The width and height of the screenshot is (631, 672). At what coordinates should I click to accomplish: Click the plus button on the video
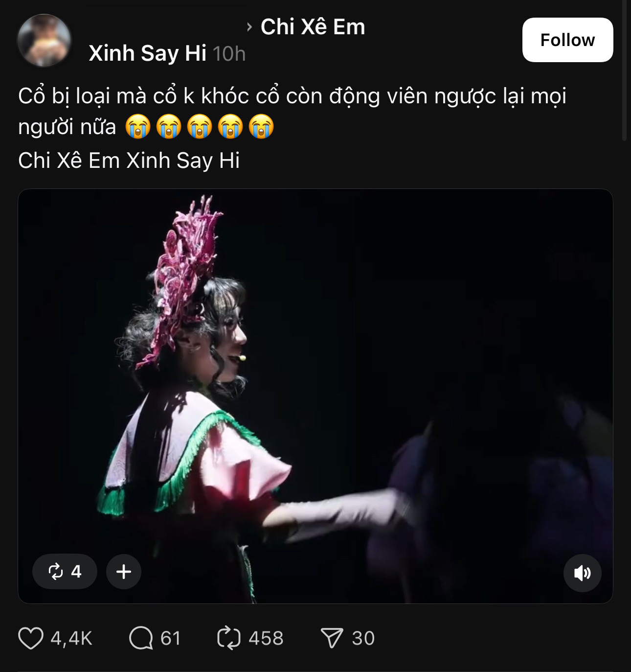point(124,572)
